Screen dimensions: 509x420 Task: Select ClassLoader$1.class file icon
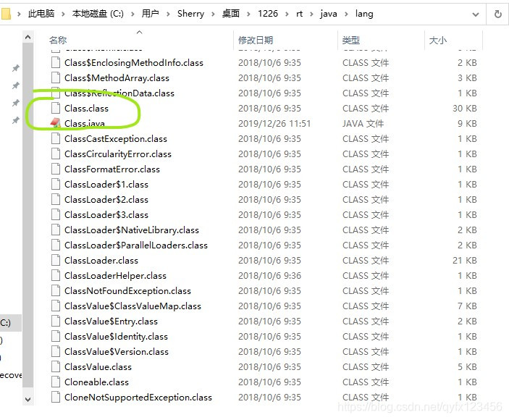pos(56,185)
